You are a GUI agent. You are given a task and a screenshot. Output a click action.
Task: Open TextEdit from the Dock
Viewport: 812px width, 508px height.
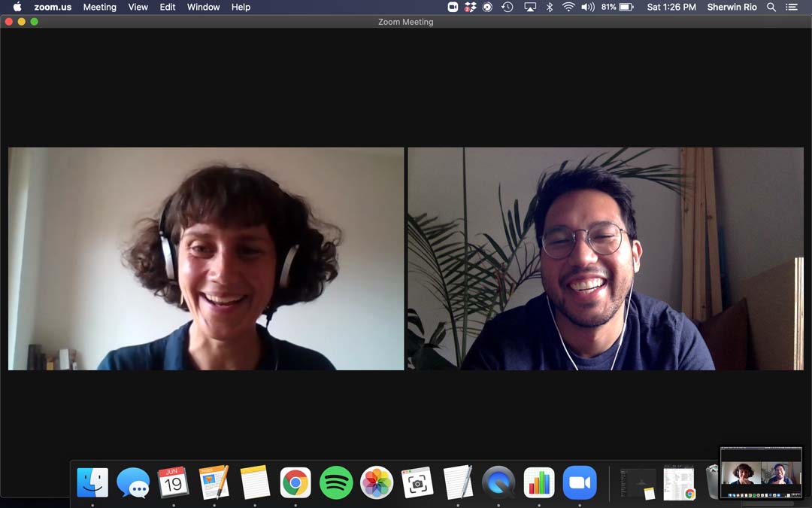coord(458,482)
